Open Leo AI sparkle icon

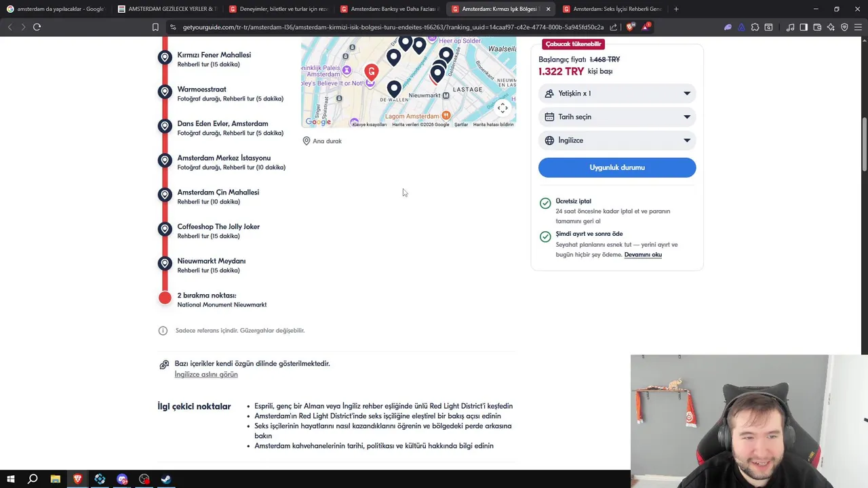coord(831,27)
